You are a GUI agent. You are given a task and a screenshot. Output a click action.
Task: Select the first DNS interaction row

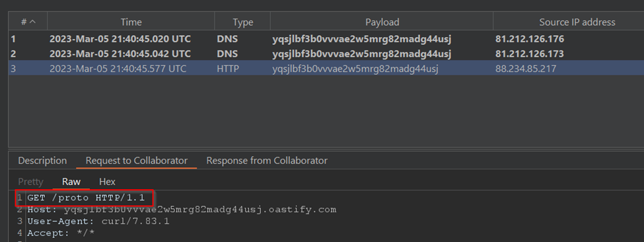326,40
